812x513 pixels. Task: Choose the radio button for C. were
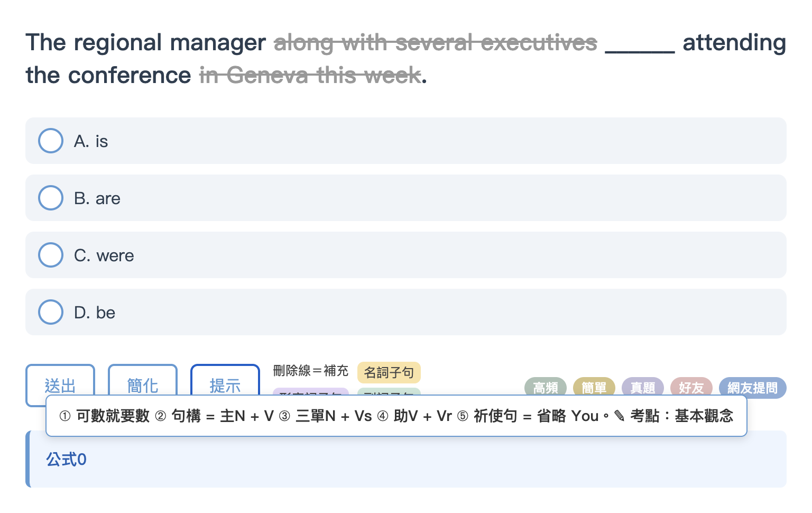click(51, 255)
